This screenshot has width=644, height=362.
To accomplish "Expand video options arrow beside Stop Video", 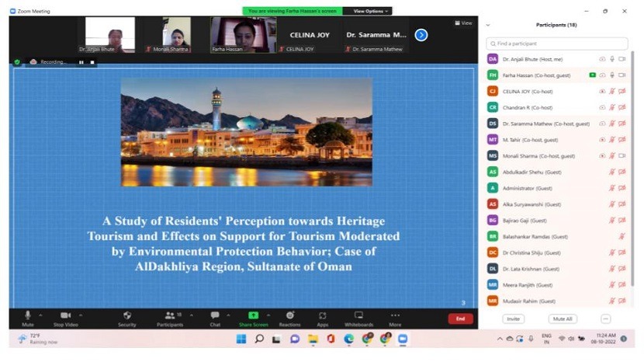I will click(81, 315).
